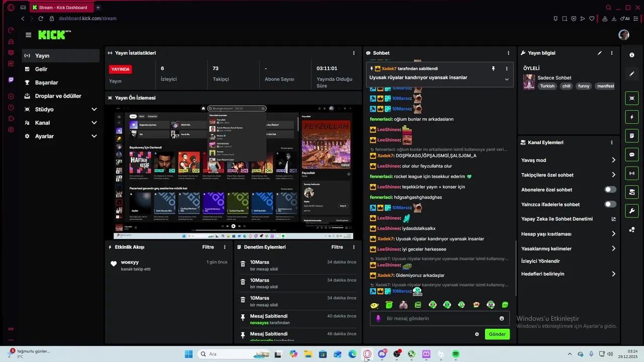Viewport: 644px width, 362px height.
Task: Click Filtre in Denetim Eylemleri panel
Action: coord(337,247)
